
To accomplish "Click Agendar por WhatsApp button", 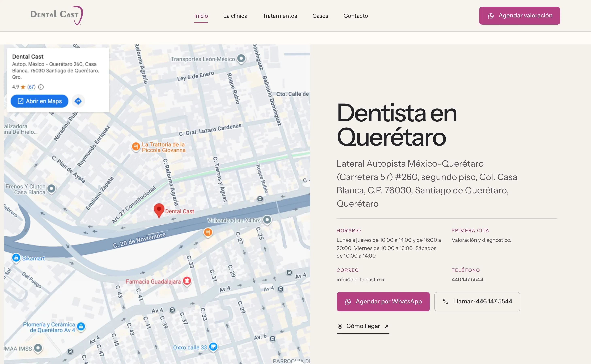I will click(383, 302).
